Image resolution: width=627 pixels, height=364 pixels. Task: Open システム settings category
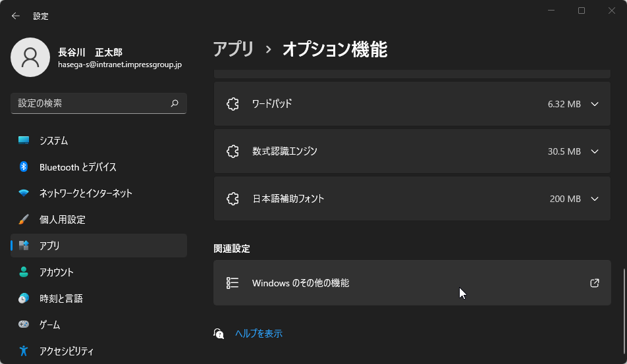coord(99,141)
